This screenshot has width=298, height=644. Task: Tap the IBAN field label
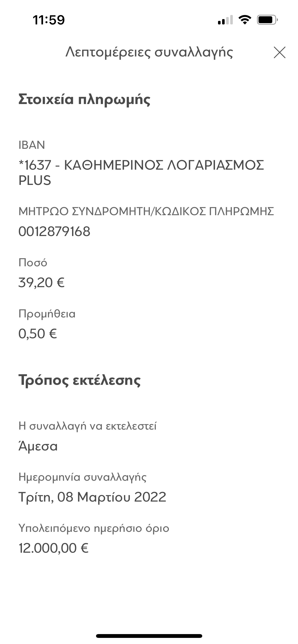click(32, 145)
